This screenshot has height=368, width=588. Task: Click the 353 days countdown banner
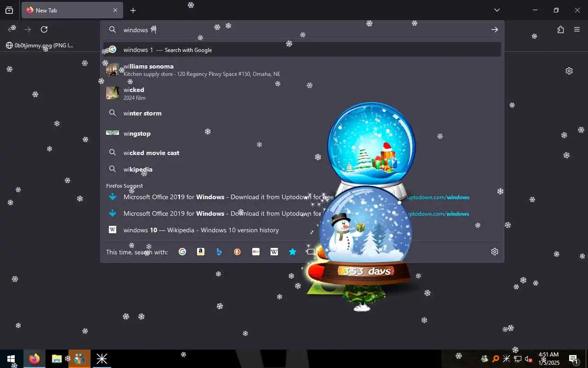coord(366,271)
